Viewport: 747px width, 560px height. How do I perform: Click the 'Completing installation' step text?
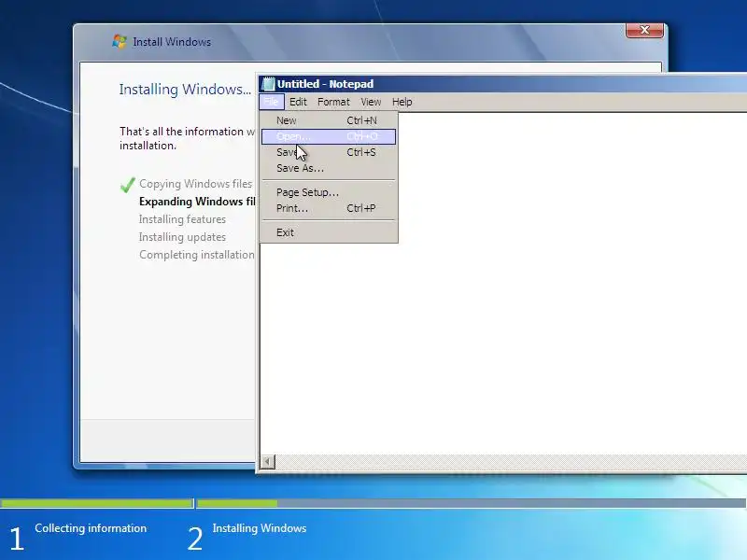197,255
